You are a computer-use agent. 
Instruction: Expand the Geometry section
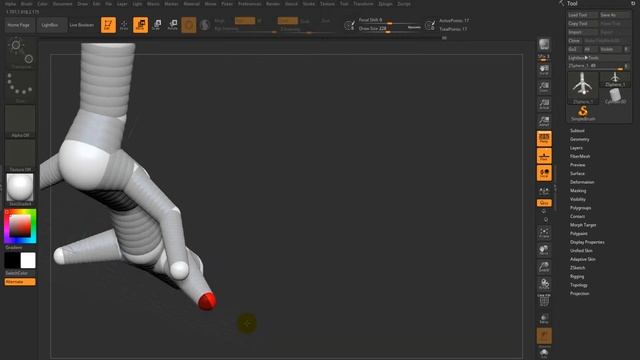click(579, 139)
